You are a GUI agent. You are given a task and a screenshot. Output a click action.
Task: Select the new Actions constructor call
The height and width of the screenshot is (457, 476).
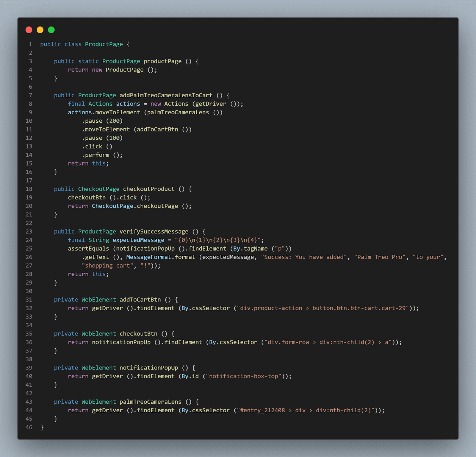169,104
